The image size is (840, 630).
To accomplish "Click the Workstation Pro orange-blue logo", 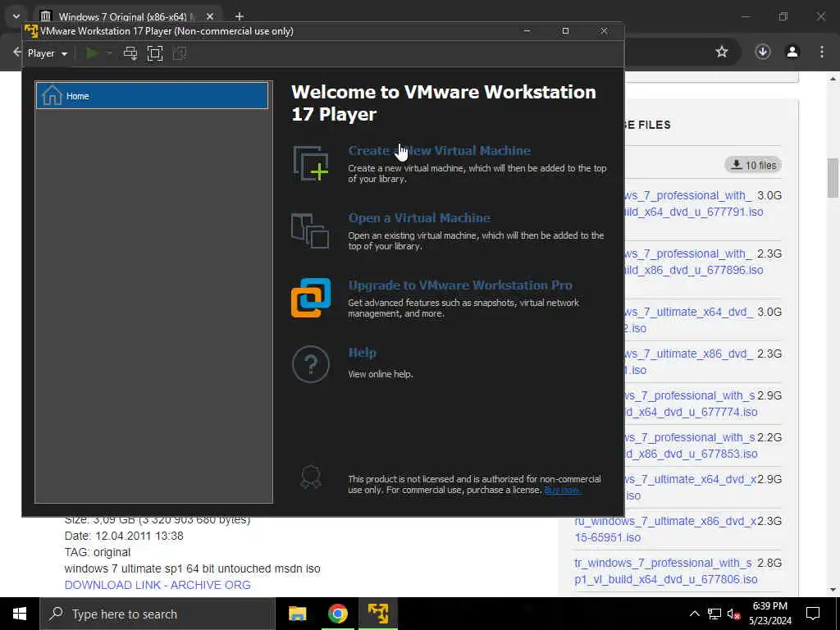I will [x=311, y=298].
